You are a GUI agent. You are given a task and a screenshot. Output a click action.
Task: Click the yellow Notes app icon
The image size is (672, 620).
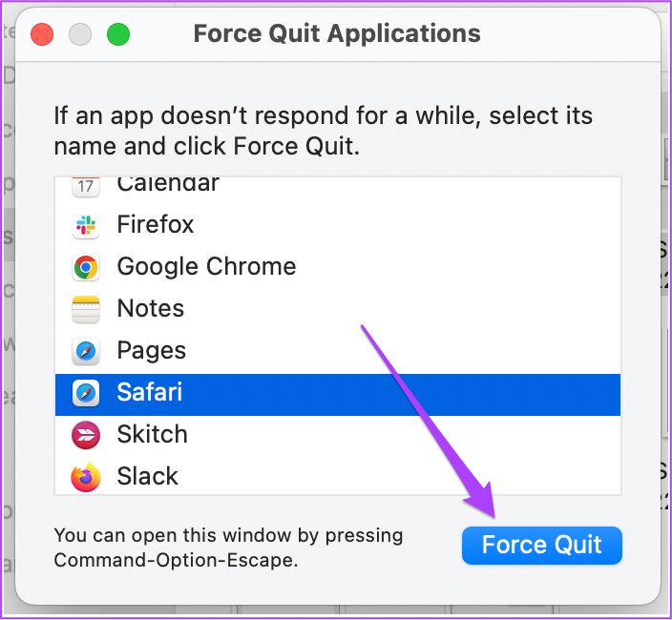86,309
